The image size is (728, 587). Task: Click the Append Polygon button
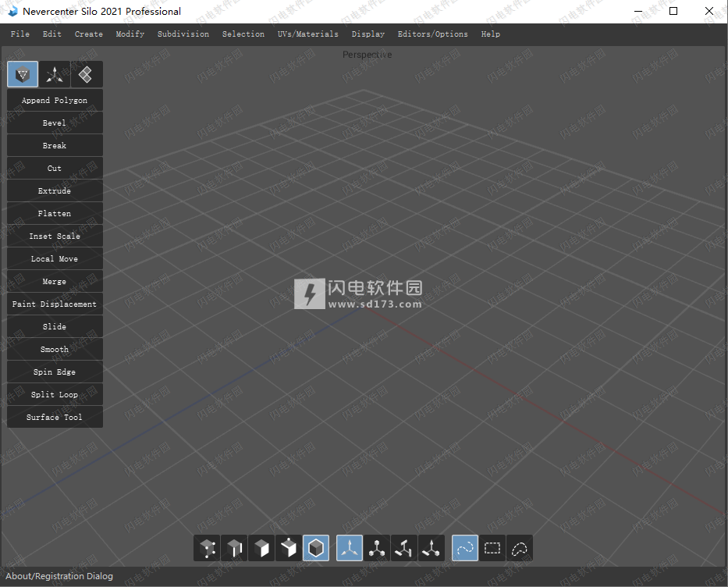pos(55,101)
